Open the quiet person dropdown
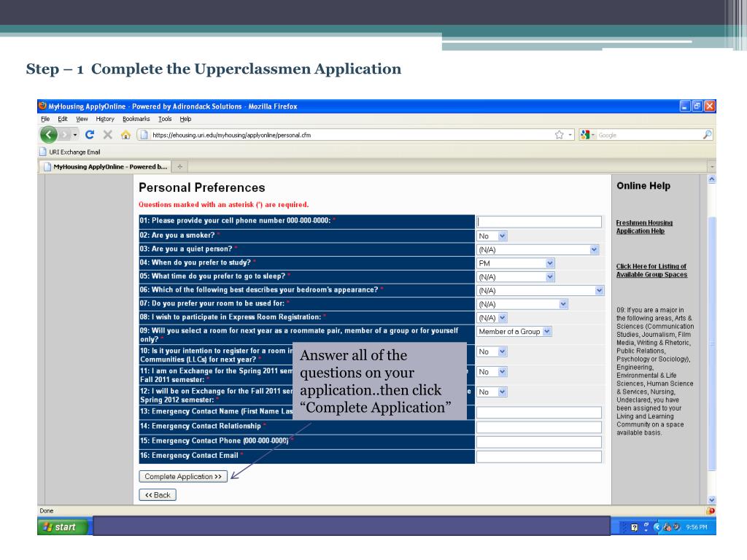 click(x=538, y=249)
